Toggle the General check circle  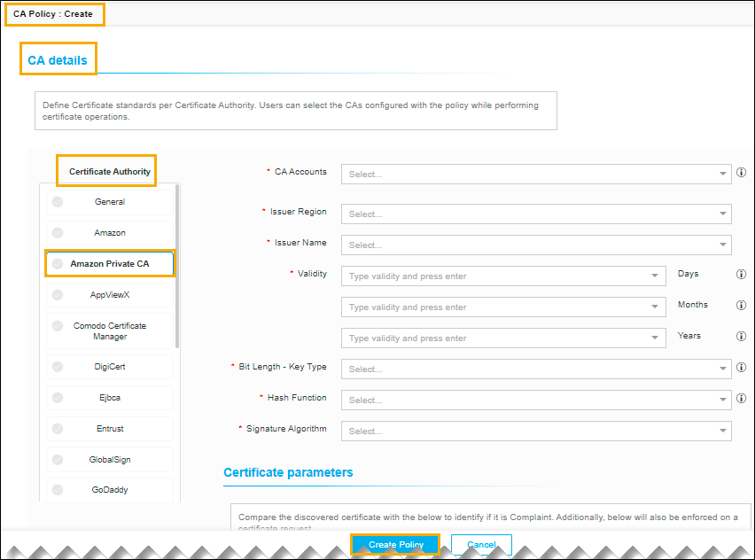pos(58,202)
